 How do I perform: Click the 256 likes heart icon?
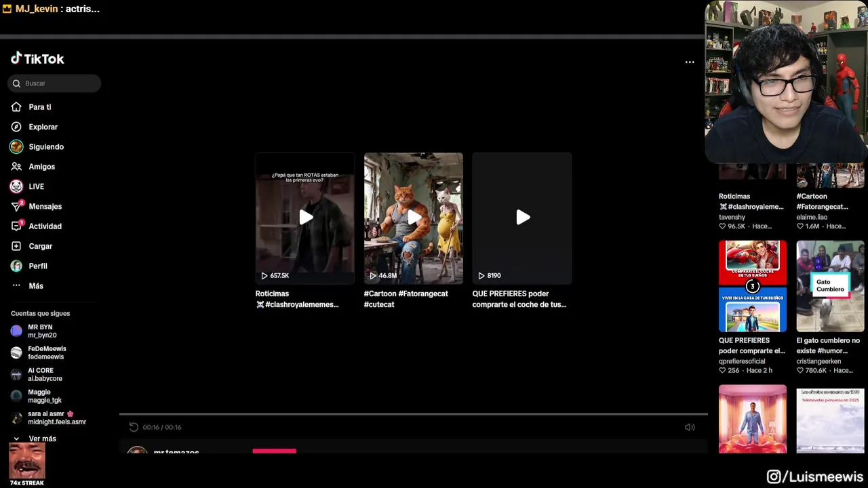click(x=723, y=371)
